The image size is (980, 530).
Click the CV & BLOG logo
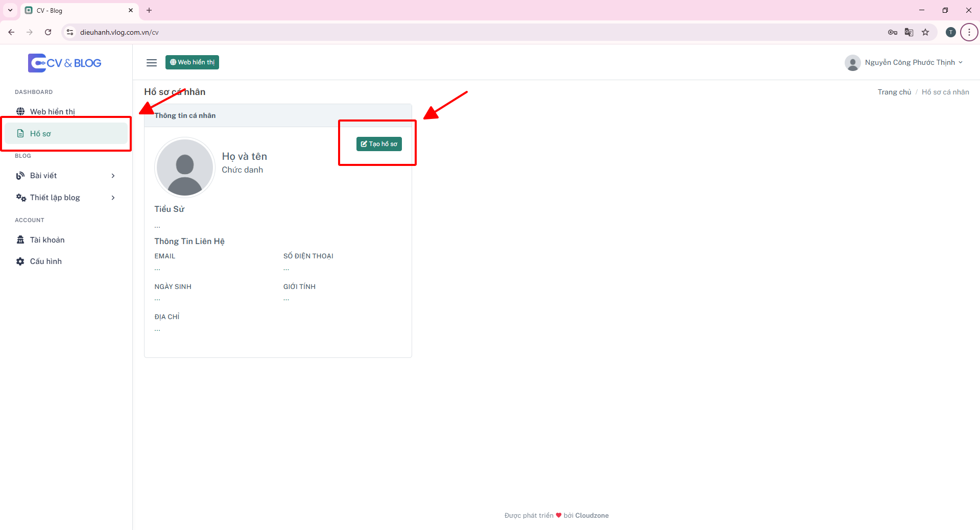click(65, 63)
